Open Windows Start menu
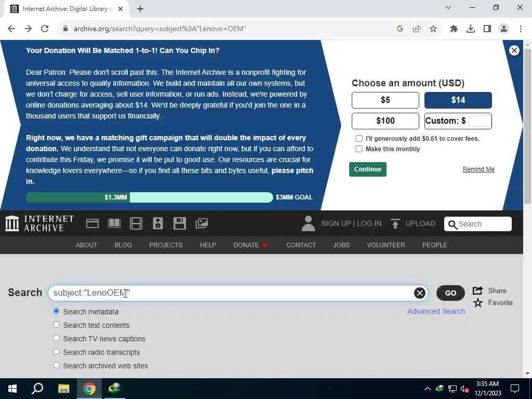 [x=12, y=389]
